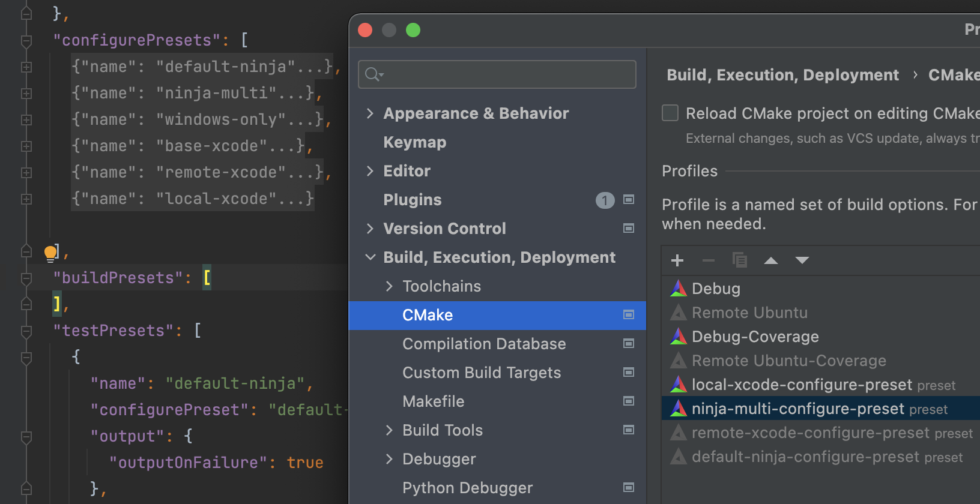Click "outputOnFailure" key in editor

pyautogui.click(x=188, y=463)
